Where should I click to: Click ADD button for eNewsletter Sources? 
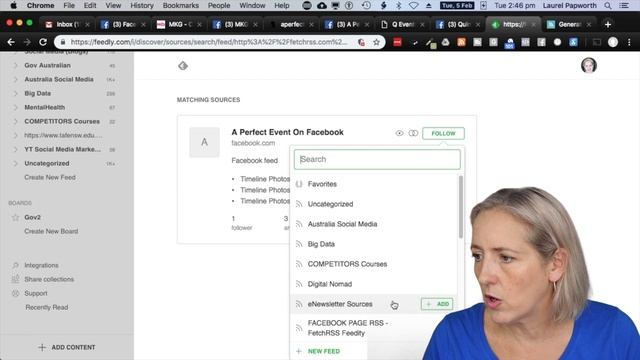tap(437, 304)
